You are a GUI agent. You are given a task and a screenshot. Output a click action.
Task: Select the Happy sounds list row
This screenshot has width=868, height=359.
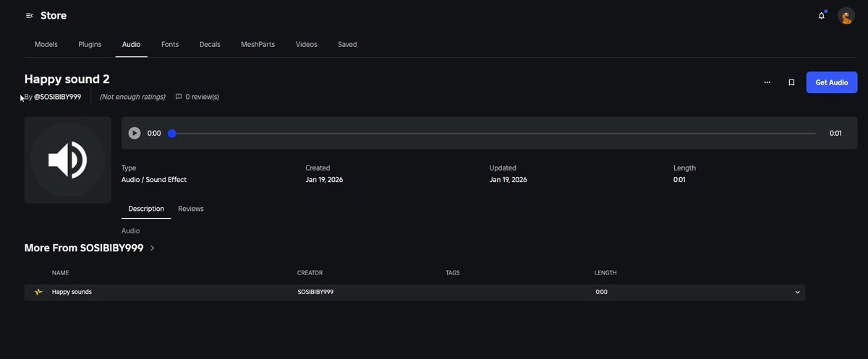[414, 292]
